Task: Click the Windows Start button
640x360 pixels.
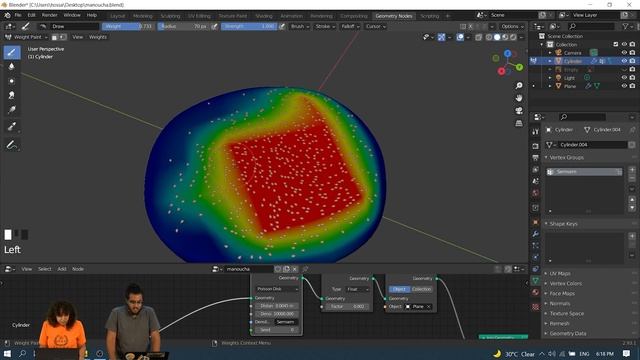Action: pyautogui.click(x=7, y=353)
